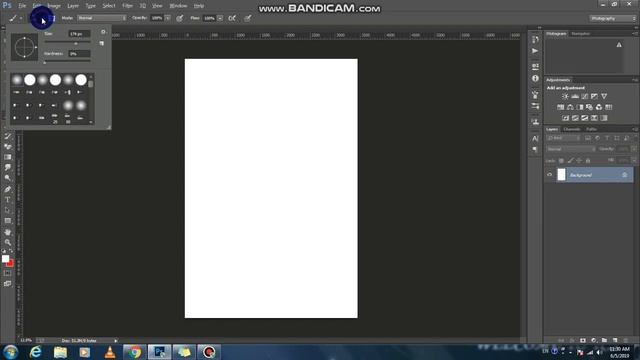Open the Window menu
This screenshot has height=360, width=640.
point(178,6)
